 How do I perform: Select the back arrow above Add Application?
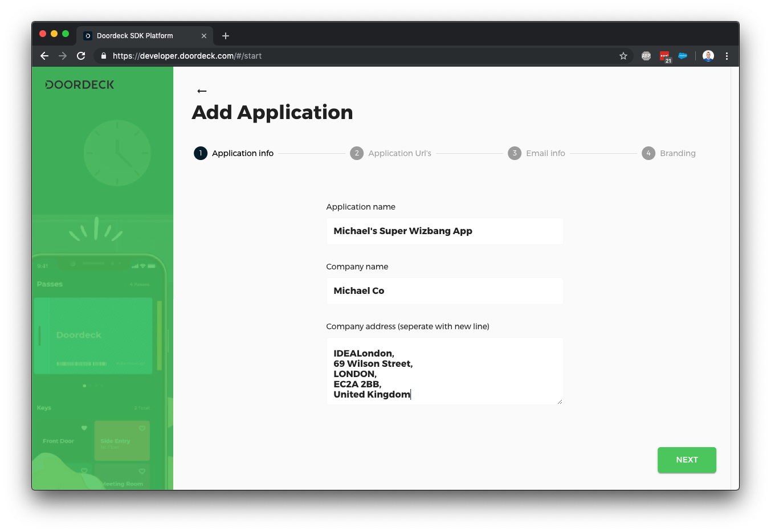[x=201, y=91]
